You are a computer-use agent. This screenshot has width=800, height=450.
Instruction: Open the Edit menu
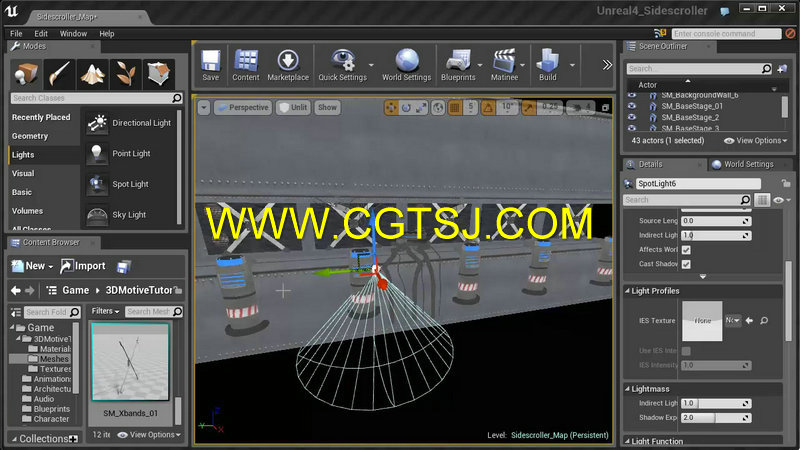(x=41, y=34)
